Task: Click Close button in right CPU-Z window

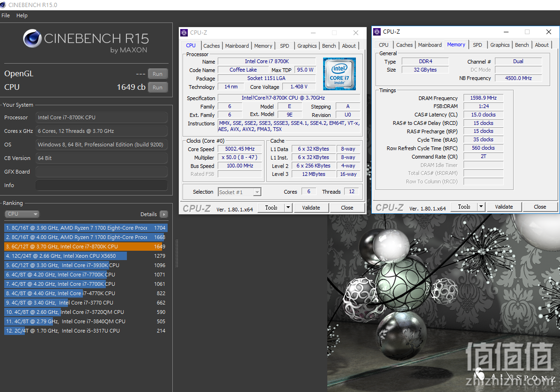Action: (x=540, y=206)
